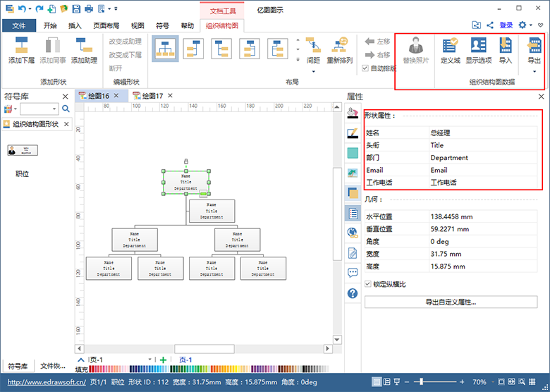Click the add page plus button
This screenshot has width=550, height=392.
click(163, 360)
